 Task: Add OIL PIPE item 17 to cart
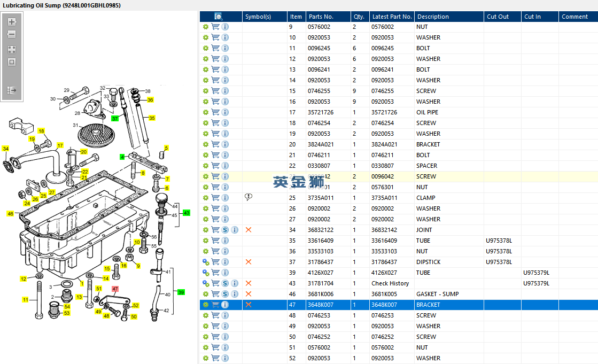[x=215, y=112]
